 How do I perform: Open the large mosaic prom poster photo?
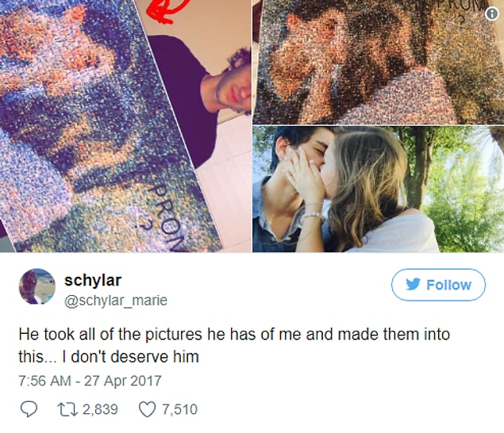(125, 126)
